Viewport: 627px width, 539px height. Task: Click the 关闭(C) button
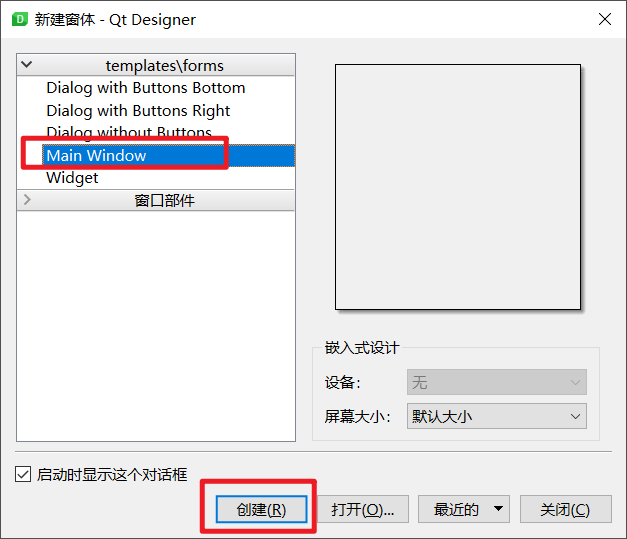pos(565,509)
